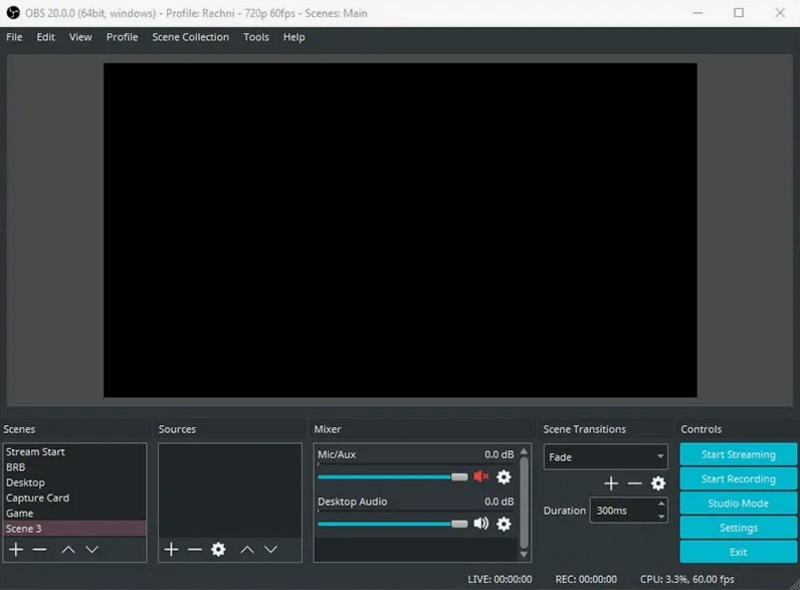Remove selected scene with minus icon
Screen dimensions: 800x590
[x=39, y=549]
